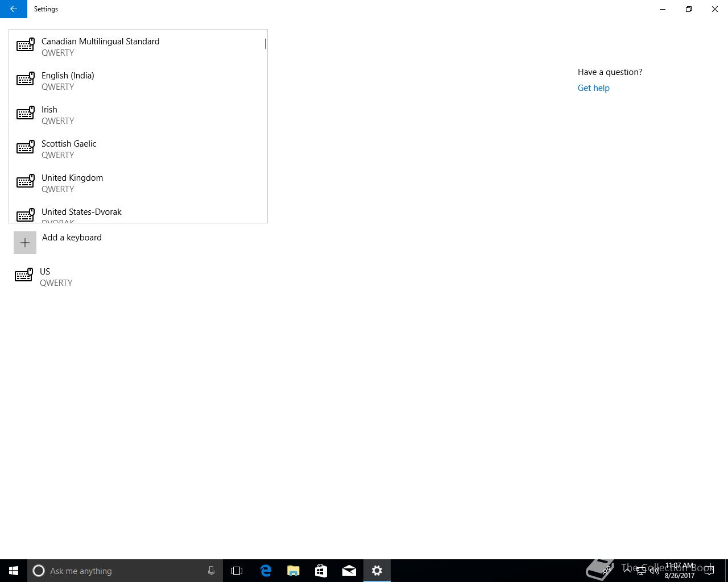Select the installed US QWERTY keyboard
Viewport: 728px width, 582px height.
[138, 277]
